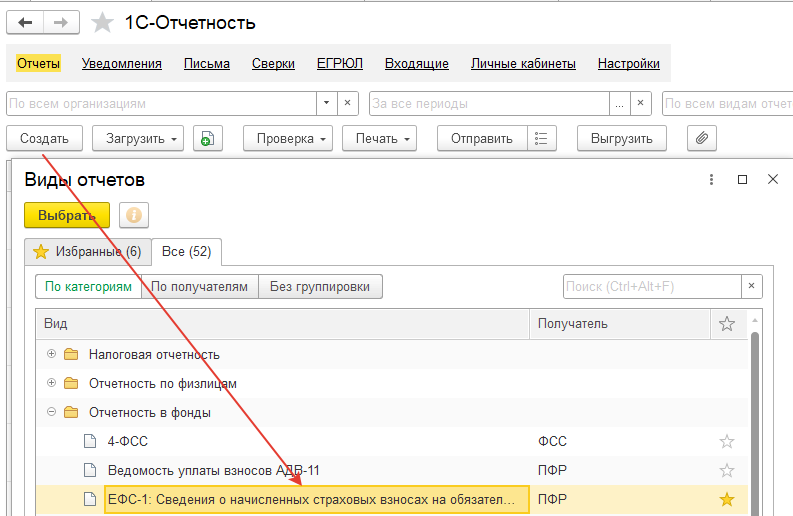Screen dimensions: 793x516
Task: Expand the Отчетность по физлицам group
Action: pyautogui.click(x=51, y=383)
